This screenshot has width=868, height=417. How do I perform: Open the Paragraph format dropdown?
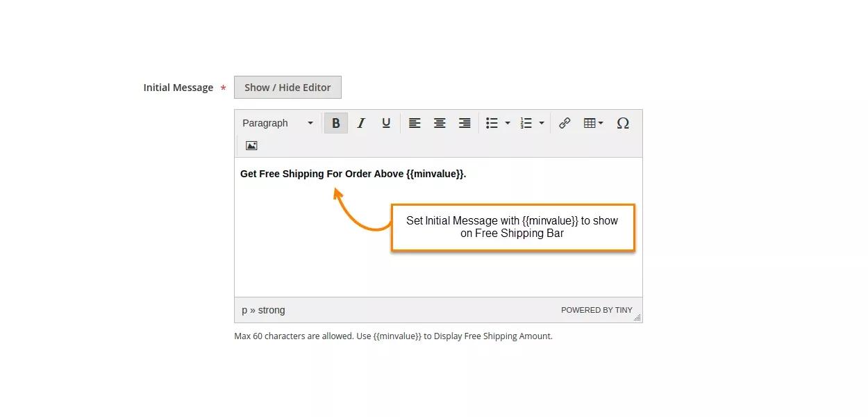point(278,123)
